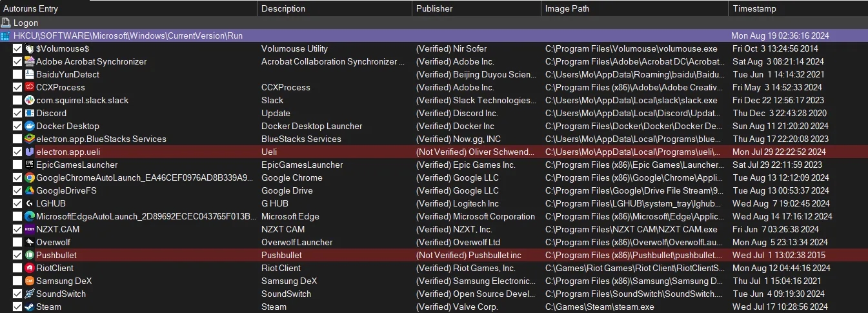868x313 pixels.
Task: Click the Slack entry icon
Action: click(x=29, y=100)
